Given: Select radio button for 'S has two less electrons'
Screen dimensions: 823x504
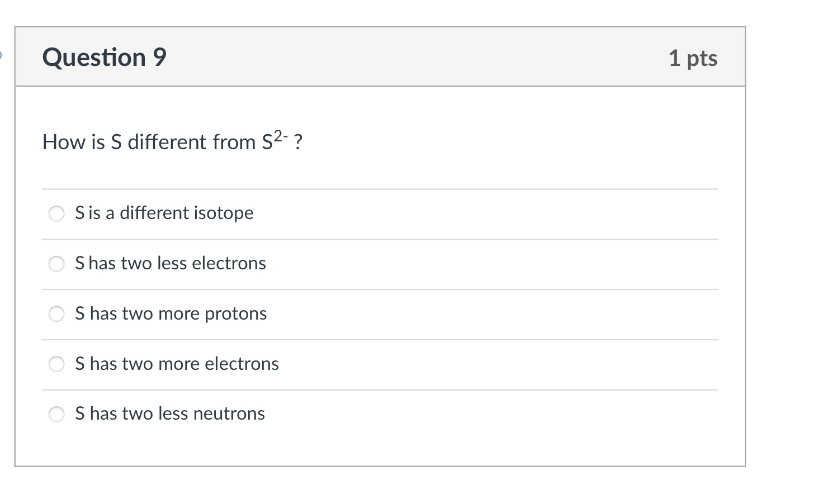Looking at the screenshot, I should pyautogui.click(x=56, y=263).
